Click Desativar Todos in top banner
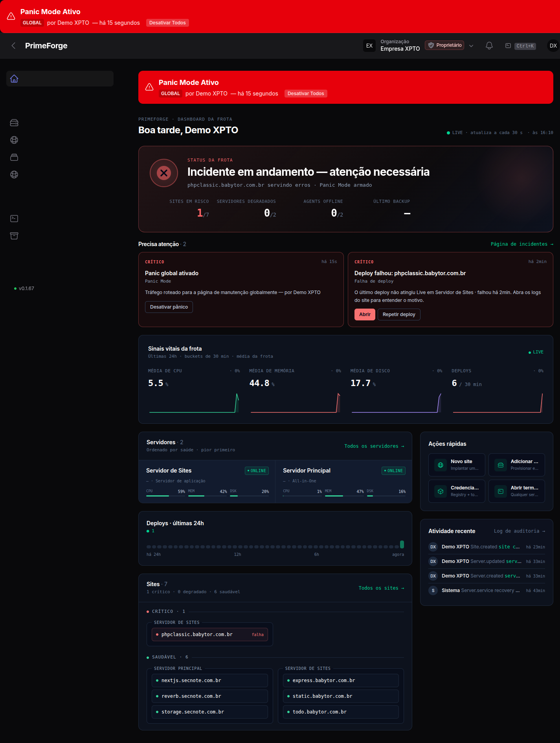The height and width of the screenshot is (743, 560). coord(167,23)
